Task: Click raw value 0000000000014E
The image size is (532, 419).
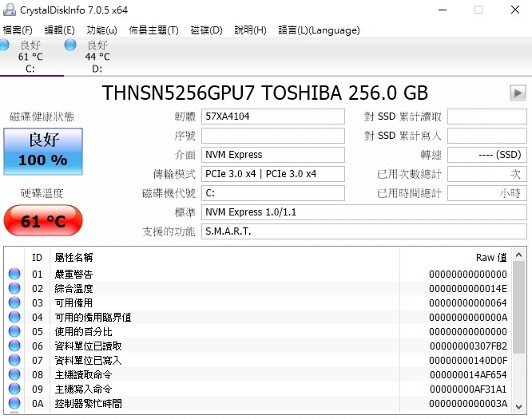Action: tap(468, 289)
